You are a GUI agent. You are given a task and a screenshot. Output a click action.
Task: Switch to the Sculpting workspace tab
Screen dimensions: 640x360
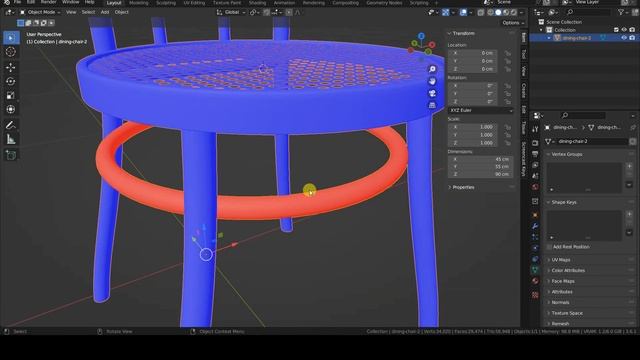166,3
